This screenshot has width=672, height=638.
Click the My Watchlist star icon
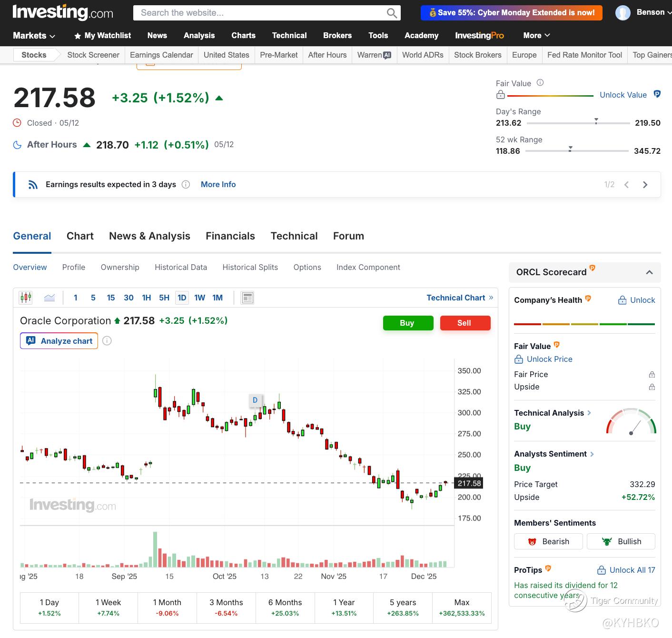(78, 36)
